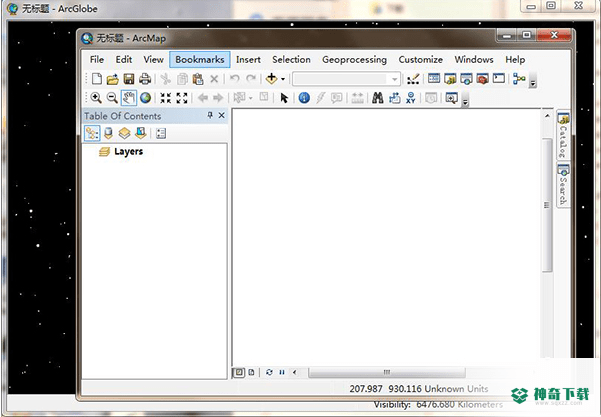Select the Hyperlink lightning tool
601x417 pixels.
pyautogui.click(x=320, y=98)
